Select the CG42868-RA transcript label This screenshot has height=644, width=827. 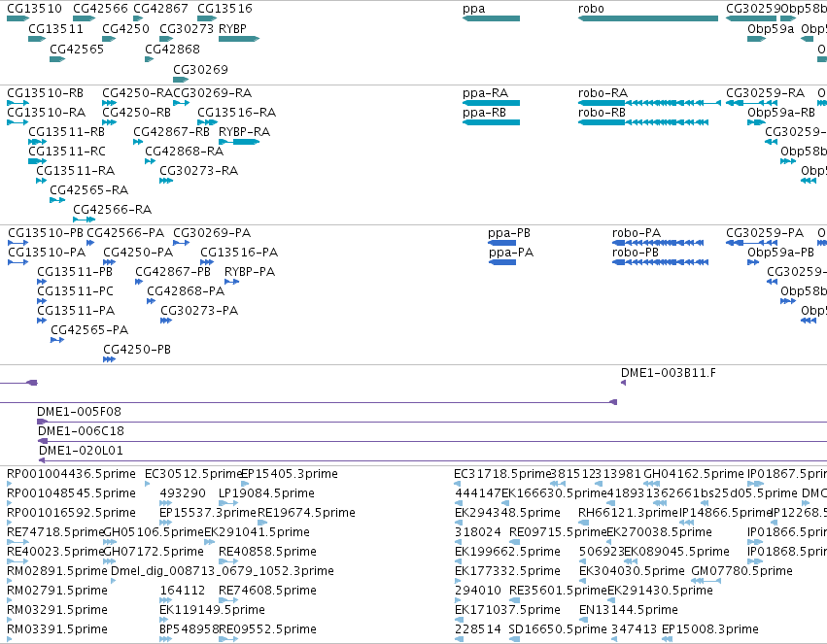click(184, 152)
